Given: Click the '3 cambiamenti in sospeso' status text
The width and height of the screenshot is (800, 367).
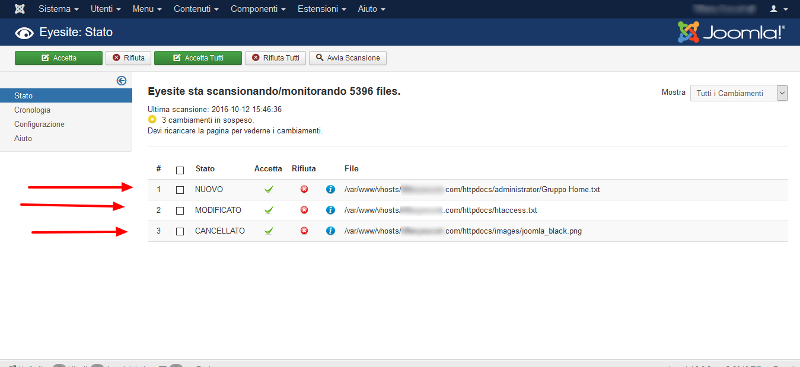Looking at the screenshot, I should point(208,120).
